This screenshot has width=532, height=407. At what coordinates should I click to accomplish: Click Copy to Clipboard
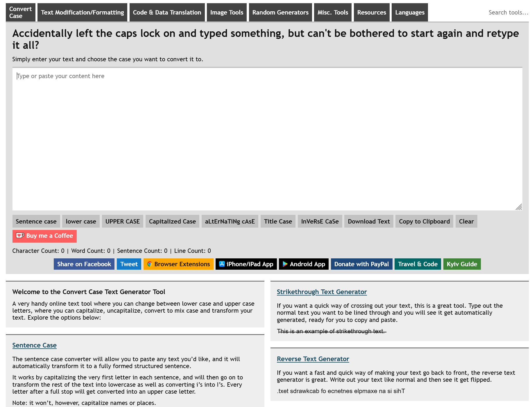point(424,221)
